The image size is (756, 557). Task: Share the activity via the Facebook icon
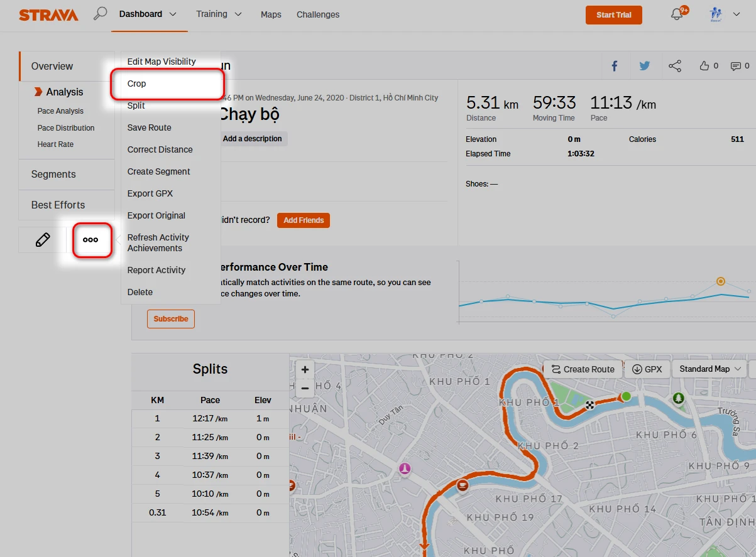pyautogui.click(x=615, y=65)
